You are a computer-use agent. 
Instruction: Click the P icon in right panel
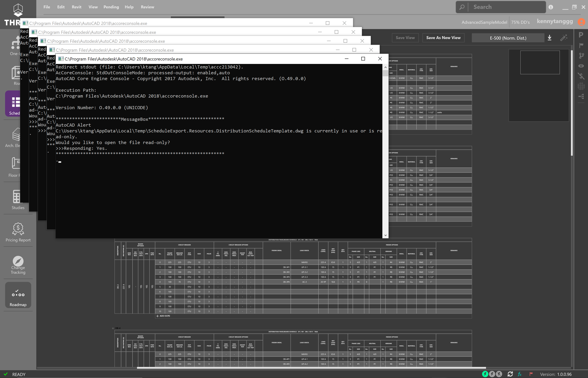point(581,35)
